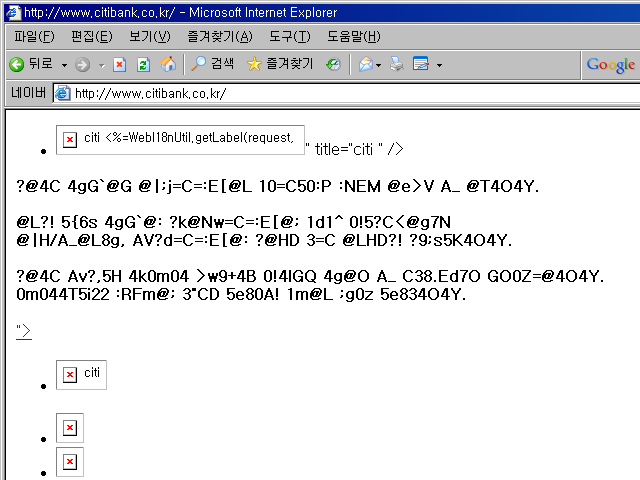Click the Edit page icon
This screenshot has height=480, width=640.
[x=421, y=64]
